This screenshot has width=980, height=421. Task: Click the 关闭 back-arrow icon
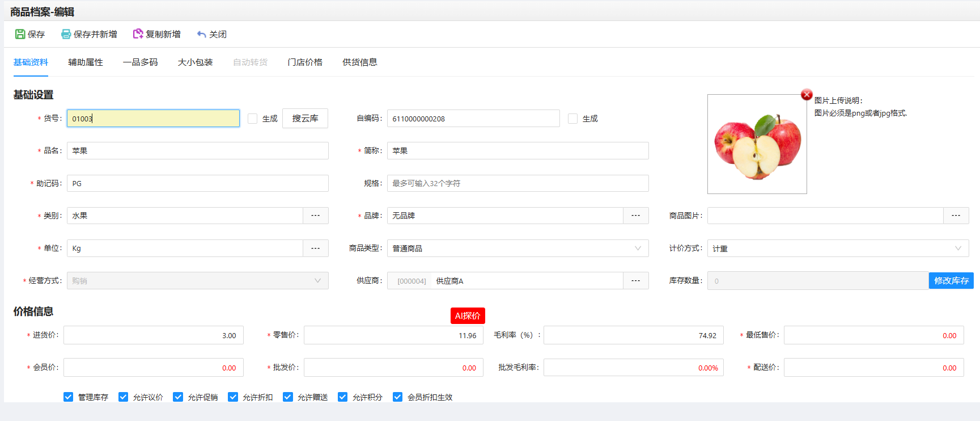[x=201, y=34]
